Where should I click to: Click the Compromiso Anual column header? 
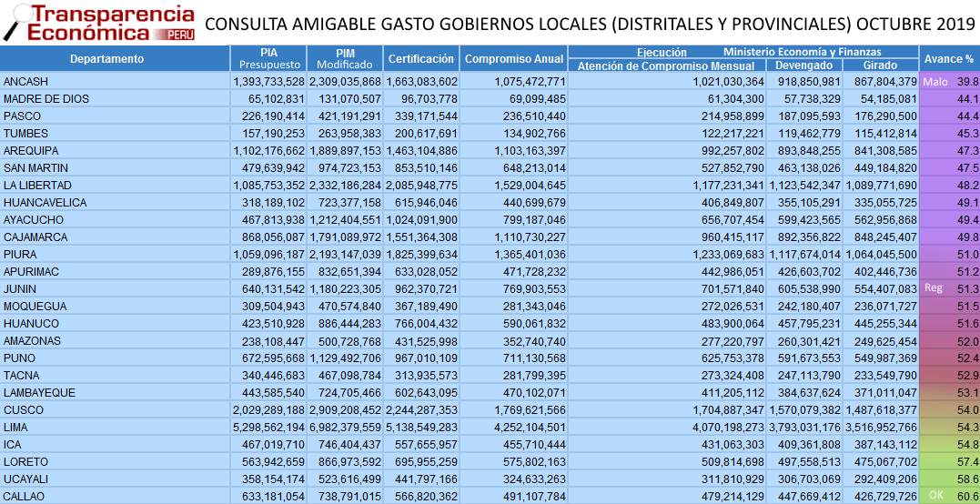(514, 59)
